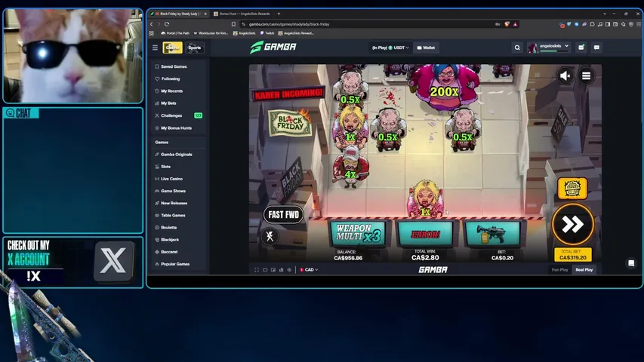Bookmark this page
This screenshot has width=644, height=362.
tap(233, 24)
